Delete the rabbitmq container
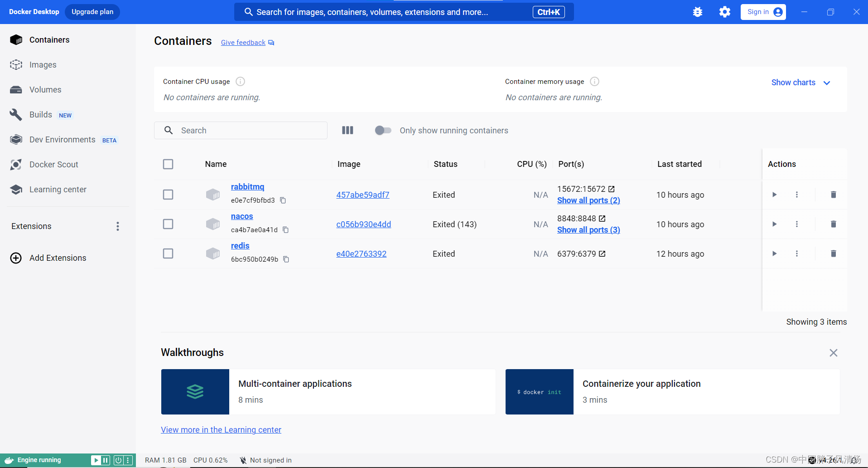 coord(834,195)
